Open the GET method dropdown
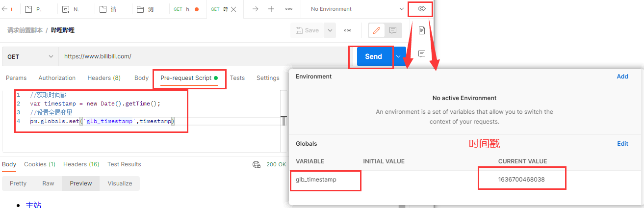This screenshot has width=644, height=208. 30,56
